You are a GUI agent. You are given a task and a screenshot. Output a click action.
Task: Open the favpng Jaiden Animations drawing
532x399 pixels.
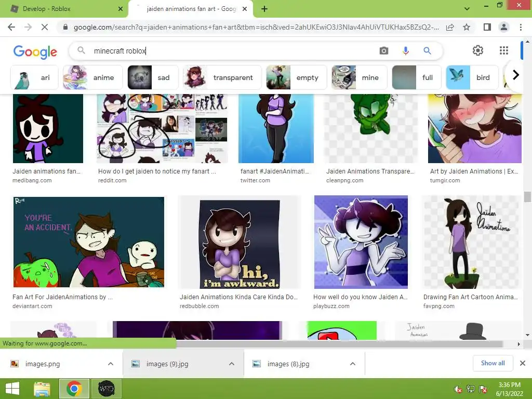[x=471, y=242]
